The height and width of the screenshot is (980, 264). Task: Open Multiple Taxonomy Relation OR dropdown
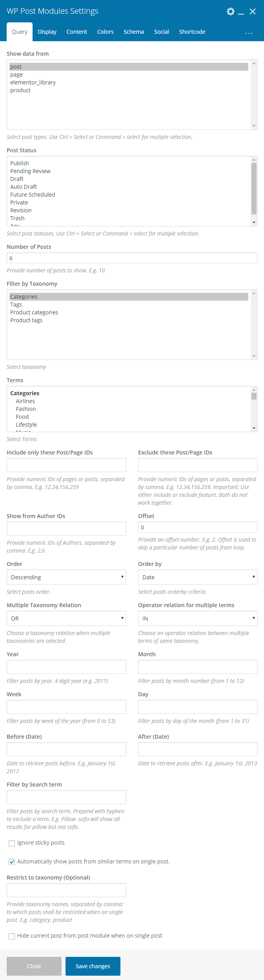click(66, 618)
